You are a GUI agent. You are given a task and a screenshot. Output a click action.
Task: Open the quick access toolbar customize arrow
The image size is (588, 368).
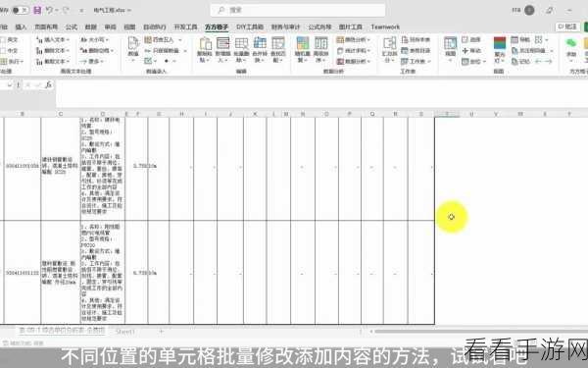(x=81, y=11)
